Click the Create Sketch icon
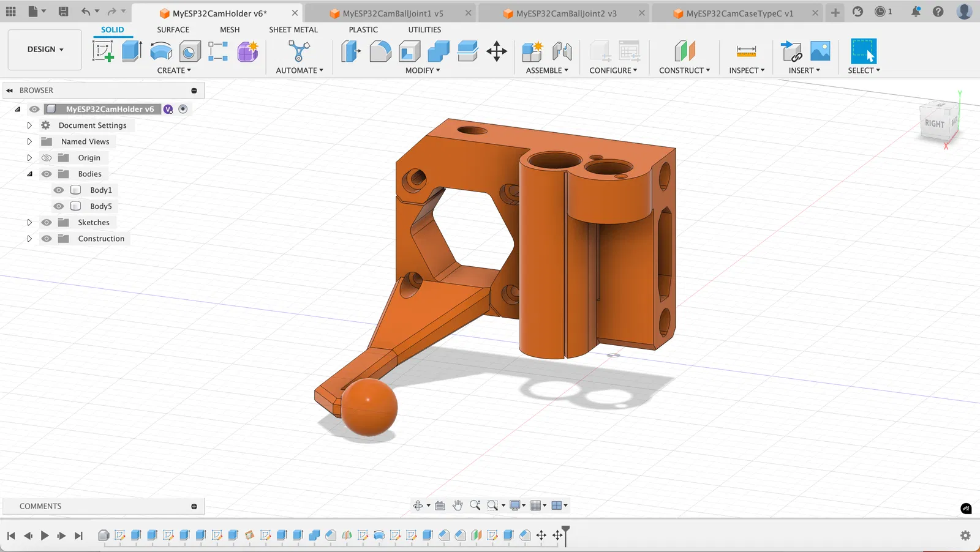980x552 pixels. 103,51
